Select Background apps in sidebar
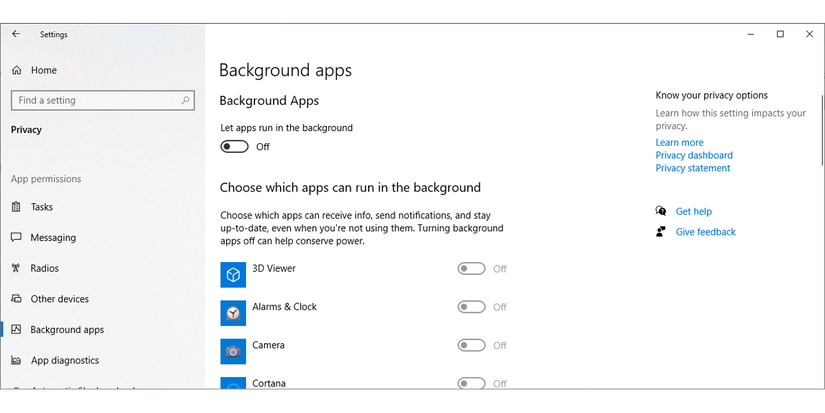 pos(67,330)
